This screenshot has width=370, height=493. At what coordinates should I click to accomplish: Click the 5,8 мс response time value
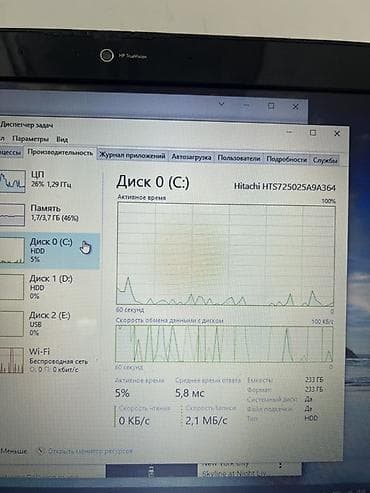(x=190, y=393)
